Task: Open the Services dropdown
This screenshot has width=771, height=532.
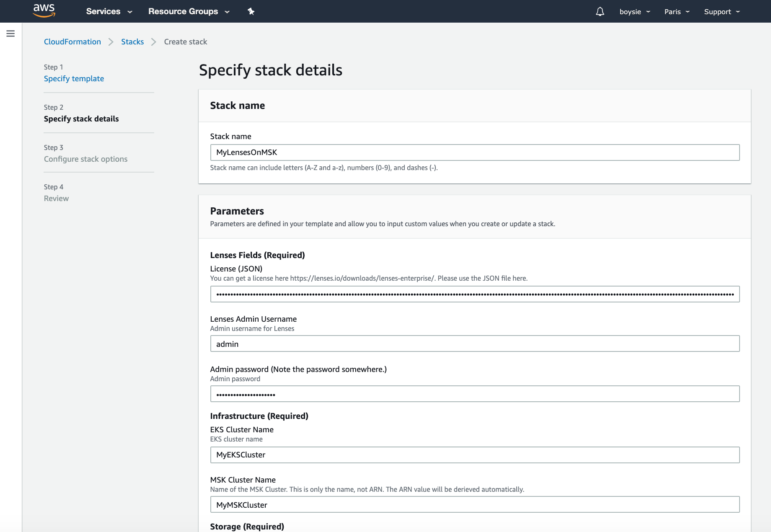Action: point(109,11)
